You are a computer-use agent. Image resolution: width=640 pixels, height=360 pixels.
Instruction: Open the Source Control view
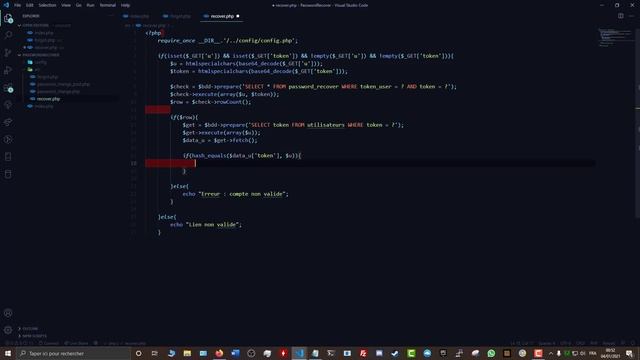coord(8,53)
